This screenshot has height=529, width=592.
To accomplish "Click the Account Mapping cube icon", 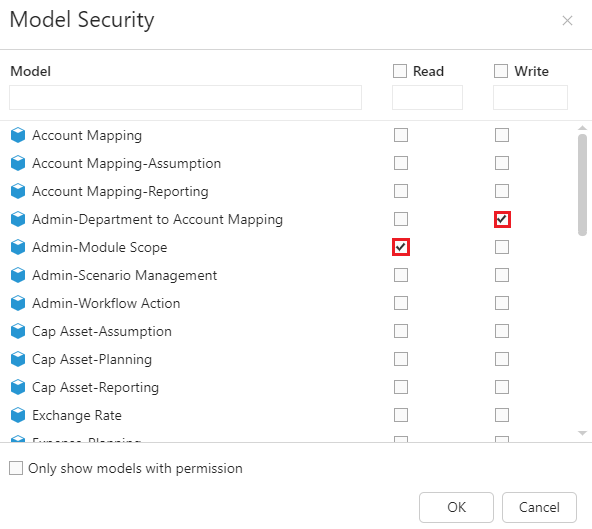I will (x=18, y=135).
